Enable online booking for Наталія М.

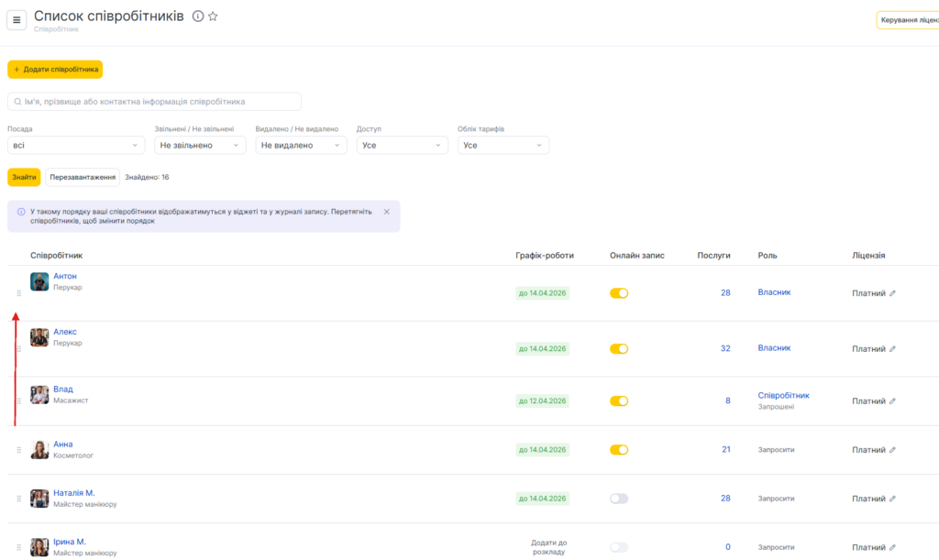point(619,499)
